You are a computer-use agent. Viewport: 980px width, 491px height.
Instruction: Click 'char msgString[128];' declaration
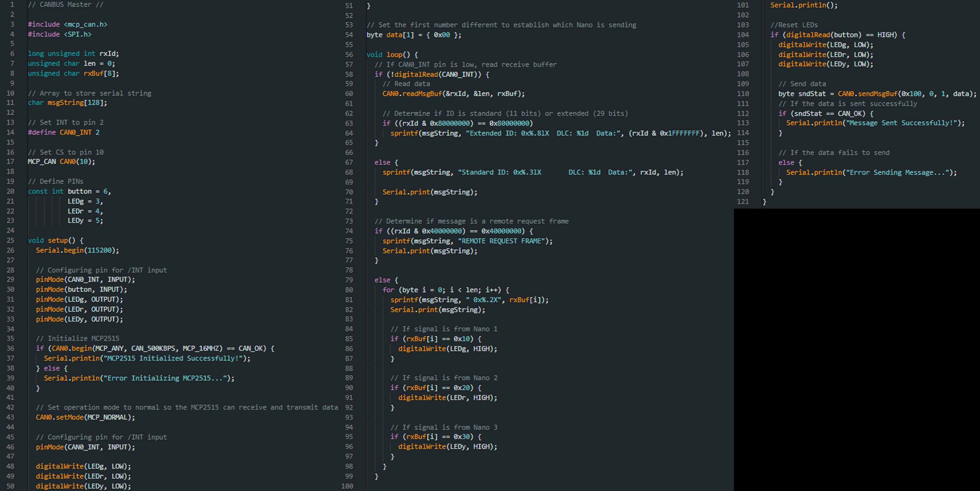pyautogui.click(x=67, y=103)
